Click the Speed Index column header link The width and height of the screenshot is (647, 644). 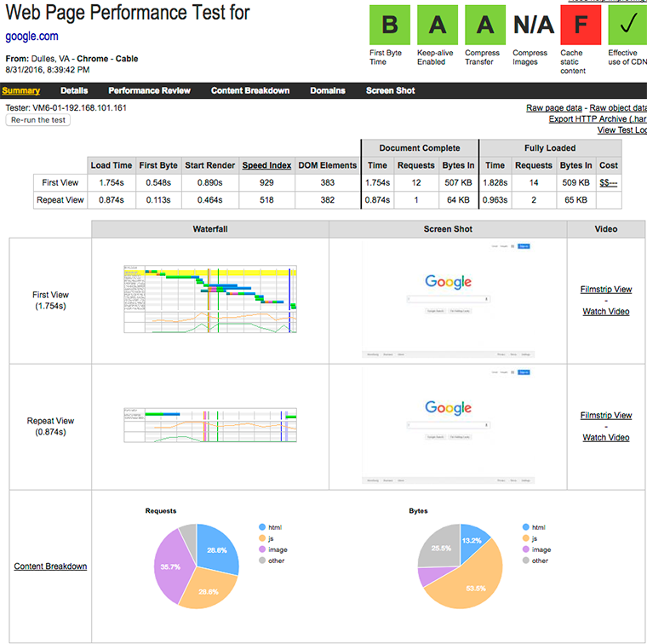click(x=266, y=165)
